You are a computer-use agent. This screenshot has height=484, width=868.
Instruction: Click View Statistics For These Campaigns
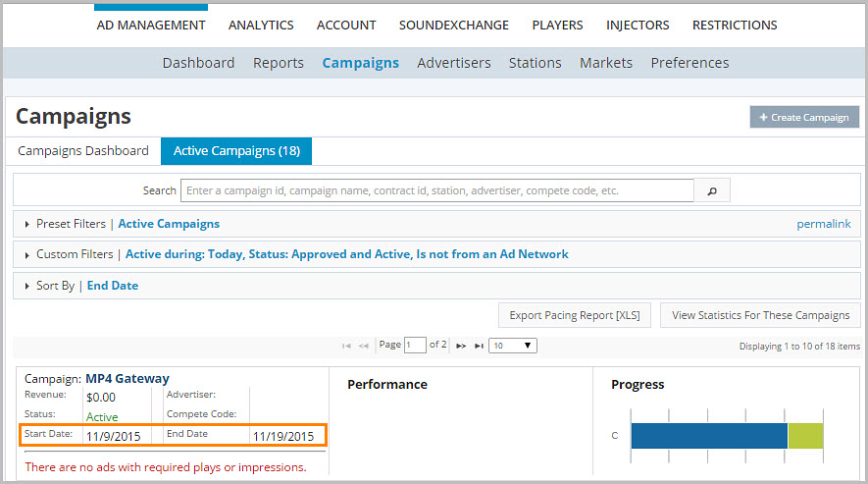(x=760, y=315)
